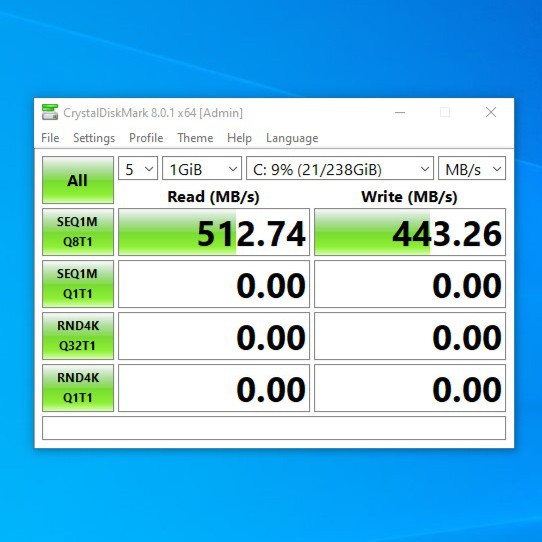Open the Theme menu
The width and height of the screenshot is (542, 542).
195,138
